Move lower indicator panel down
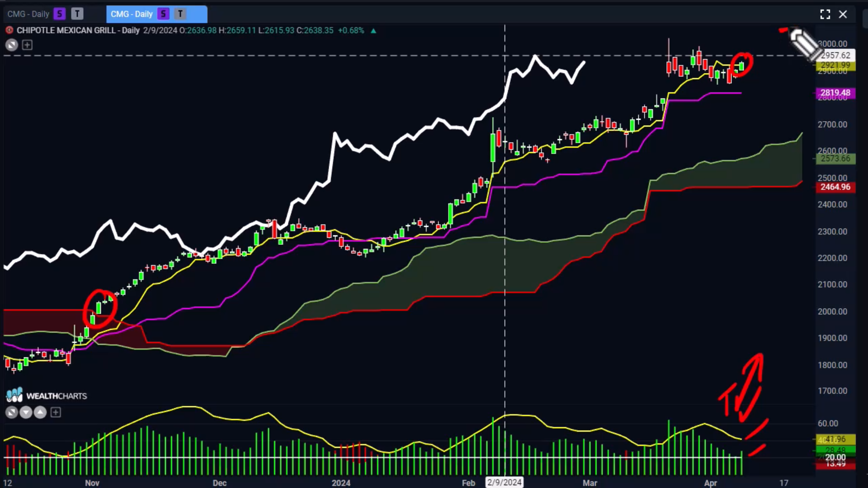The width and height of the screenshot is (868, 488). pos(26,412)
